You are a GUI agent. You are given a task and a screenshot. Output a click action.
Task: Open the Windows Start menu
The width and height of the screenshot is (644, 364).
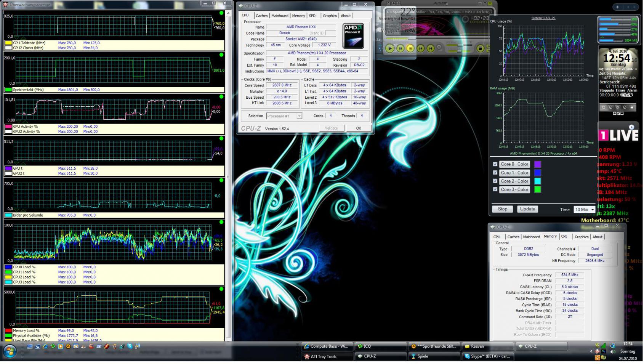pyautogui.click(x=9, y=351)
